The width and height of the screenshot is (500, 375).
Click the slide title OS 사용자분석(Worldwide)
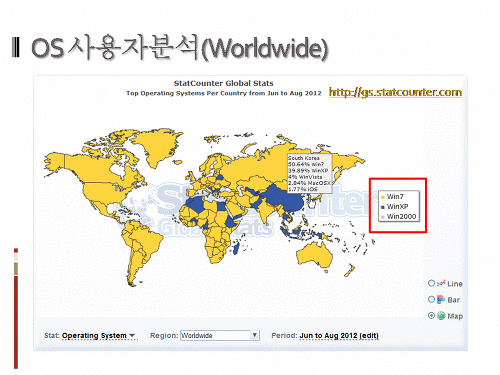coord(179,48)
